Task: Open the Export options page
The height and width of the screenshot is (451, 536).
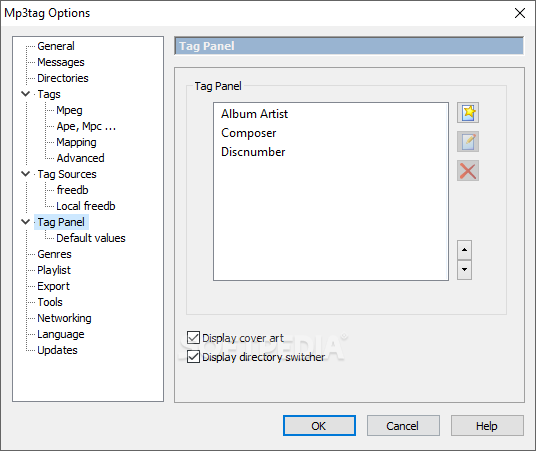Action: (53, 286)
